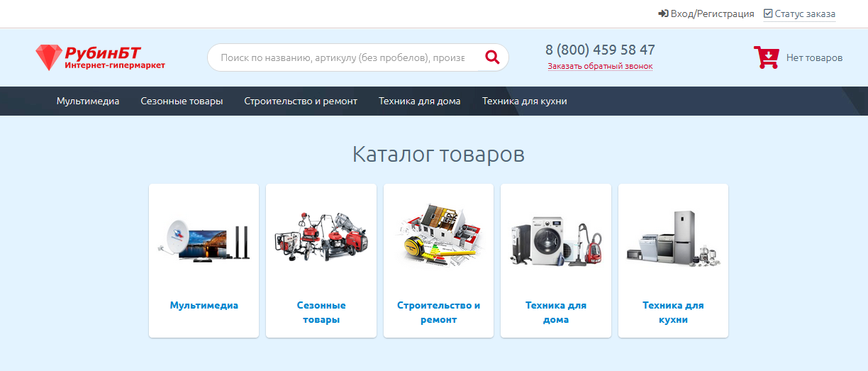This screenshot has height=371, width=868.
Task: Click the red ruby gem logo icon
Action: pos(49,57)
